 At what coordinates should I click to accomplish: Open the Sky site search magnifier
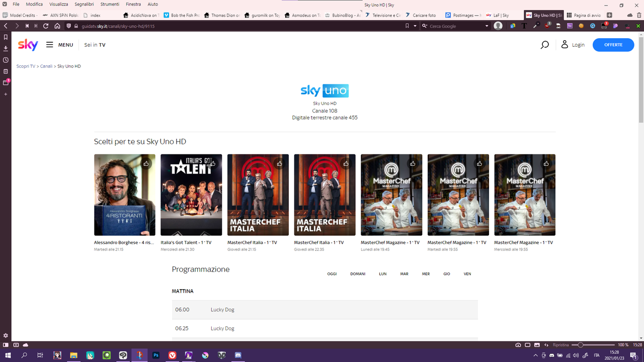coord(544,45)
